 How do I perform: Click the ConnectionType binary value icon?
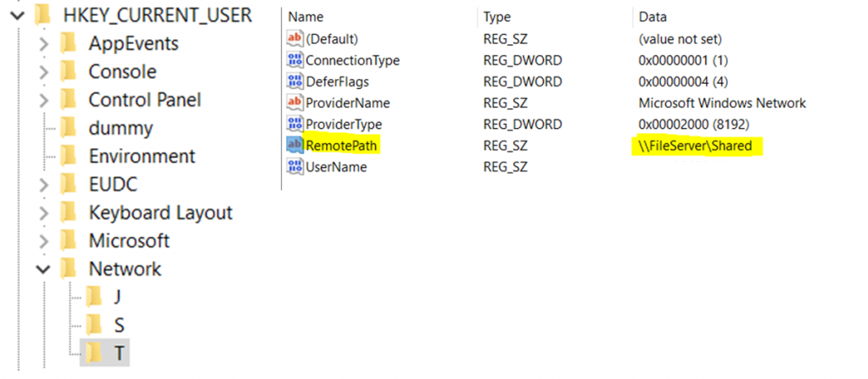point(294,60)
